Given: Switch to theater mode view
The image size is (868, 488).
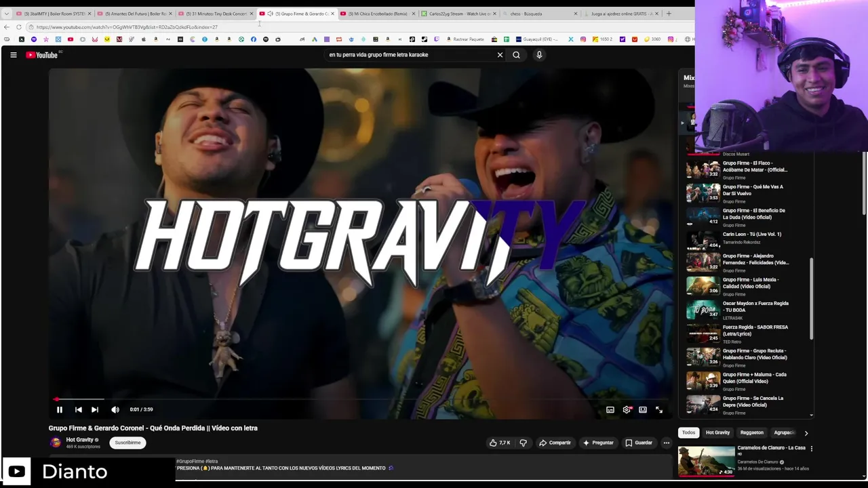Looking at the screenshot, I should point(643,409).
